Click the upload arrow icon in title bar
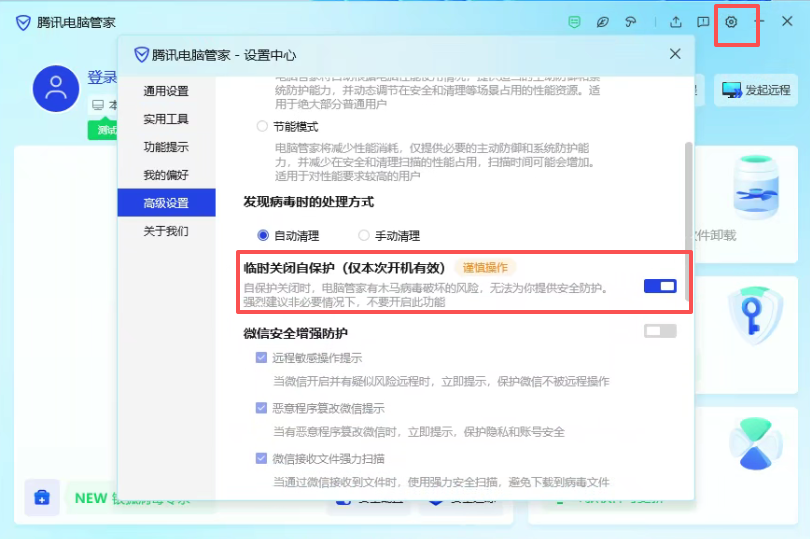 coord(676,21)
